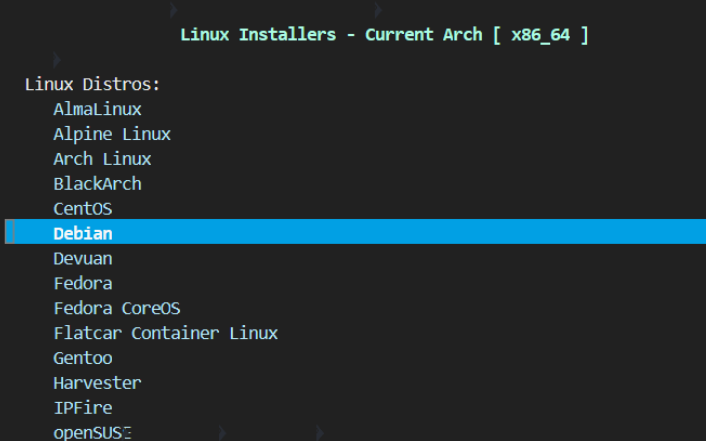Choose Devuan from the list
The width and height of the screenshot is (706, 441).
tap(82, 258)
